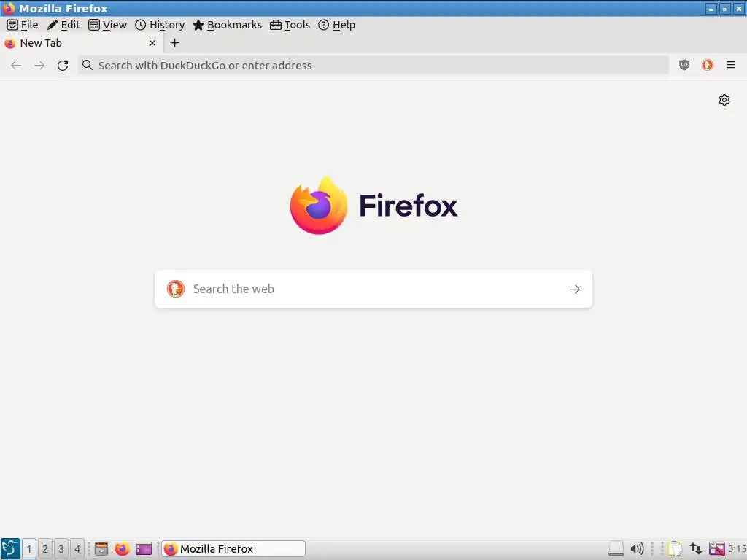
Task: Switch to workspace 3
Action: [61, 548]
